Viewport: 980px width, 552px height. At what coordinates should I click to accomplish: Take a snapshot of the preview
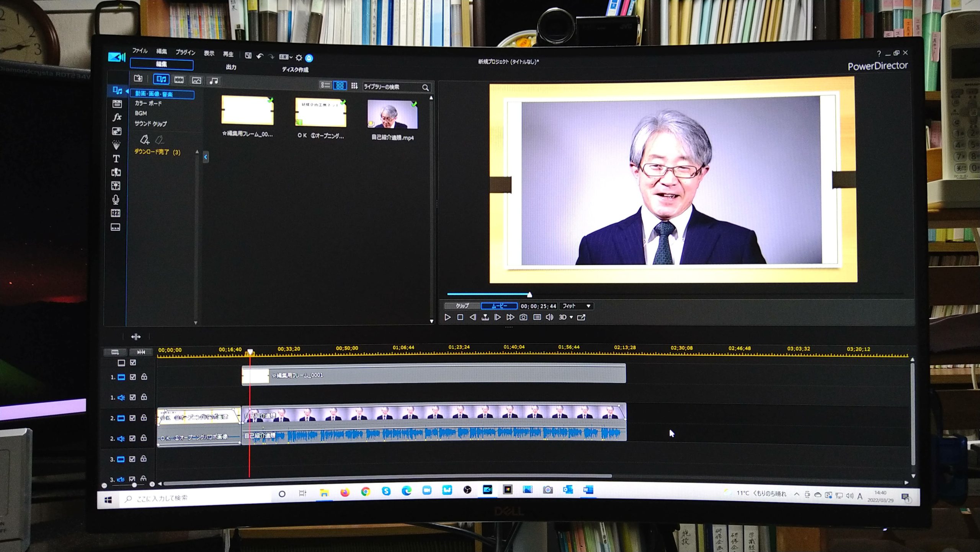click(523, 317)
